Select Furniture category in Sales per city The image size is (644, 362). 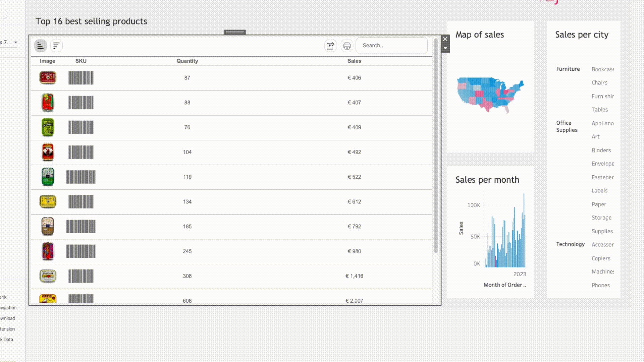point(568,69)
